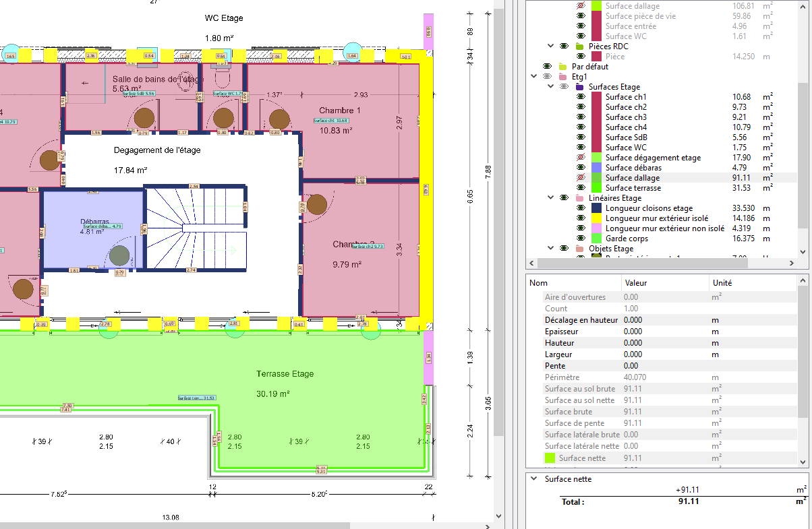The height and width of the screenshot is (529, 812).
Task: Click the Valeur column header
Action: tap(636, 283)
